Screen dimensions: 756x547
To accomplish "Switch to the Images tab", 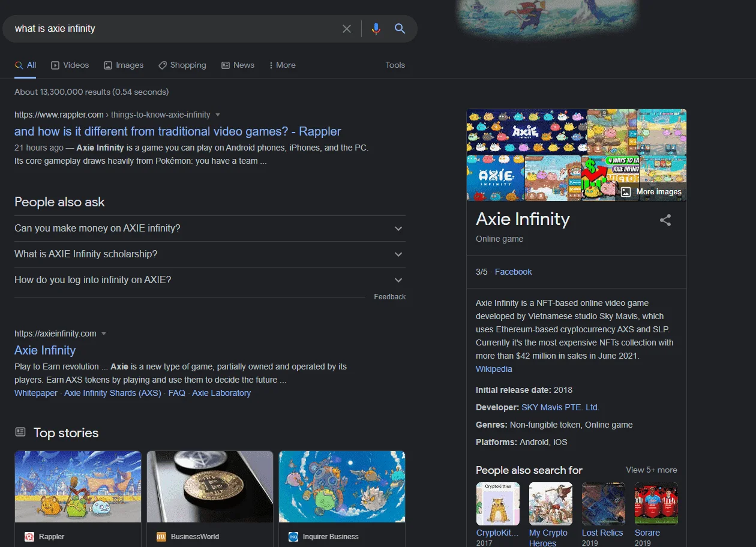I will tap(124, 65).
